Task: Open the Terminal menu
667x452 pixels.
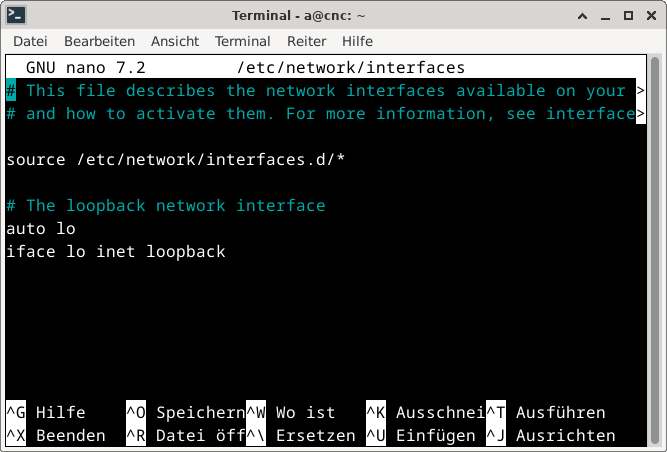Action: coord(242,41)
